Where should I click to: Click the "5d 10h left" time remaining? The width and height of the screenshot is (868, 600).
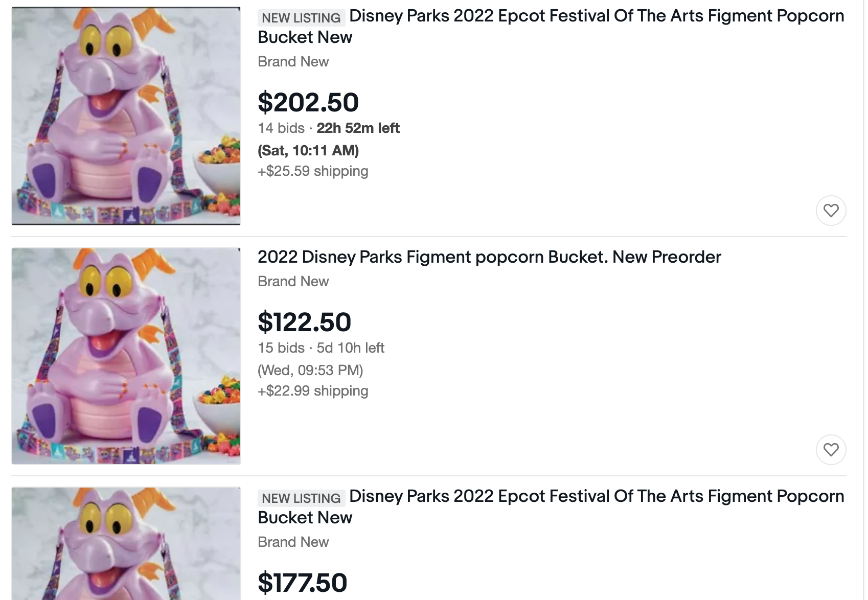(350, 348)
